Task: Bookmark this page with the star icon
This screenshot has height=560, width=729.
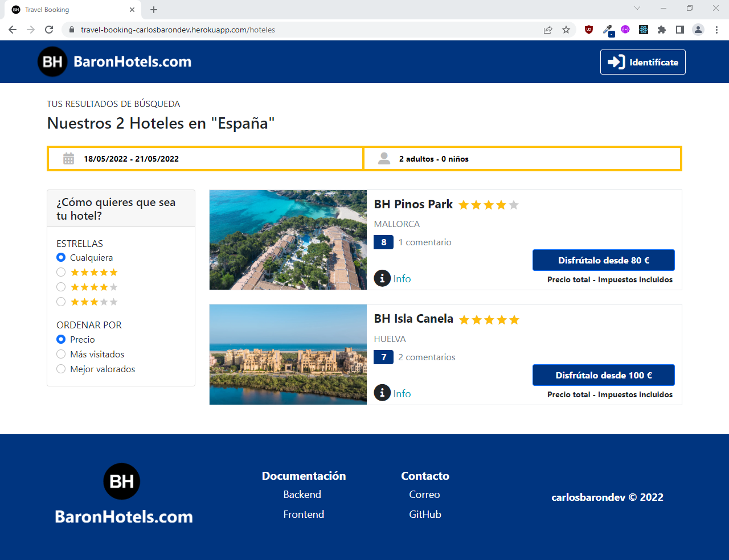Action: point(566,30)
